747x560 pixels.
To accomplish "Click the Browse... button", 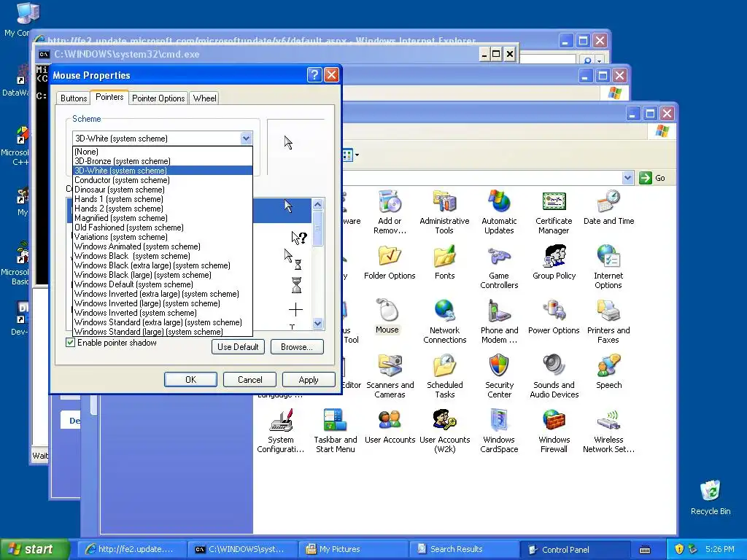I will point(297,346).
